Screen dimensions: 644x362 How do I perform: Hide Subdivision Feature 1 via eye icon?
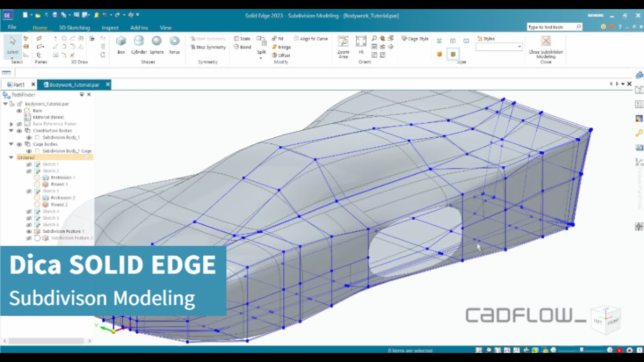(x=29, y=231)
